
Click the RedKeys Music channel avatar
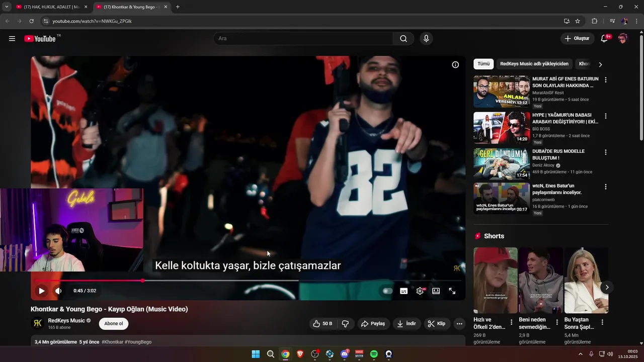pyautogui.click(x=37, y=324)
